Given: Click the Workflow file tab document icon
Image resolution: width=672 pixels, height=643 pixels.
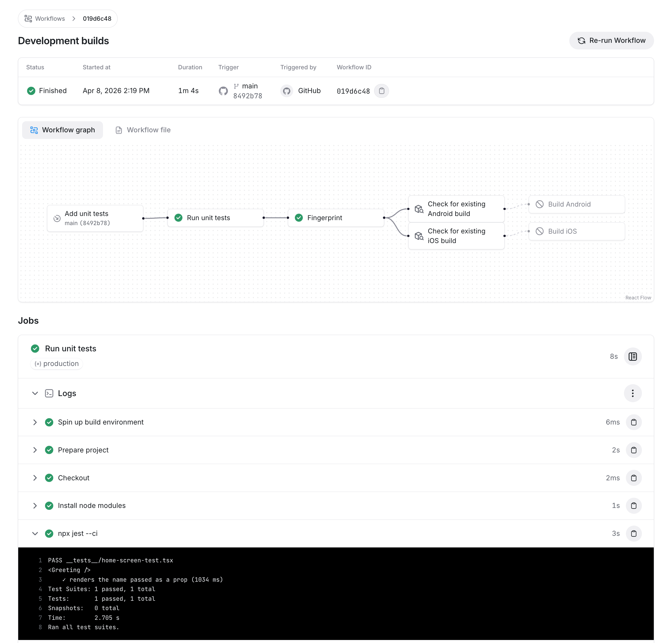Looking at the screenshot, I should click(x=118, y=130).
